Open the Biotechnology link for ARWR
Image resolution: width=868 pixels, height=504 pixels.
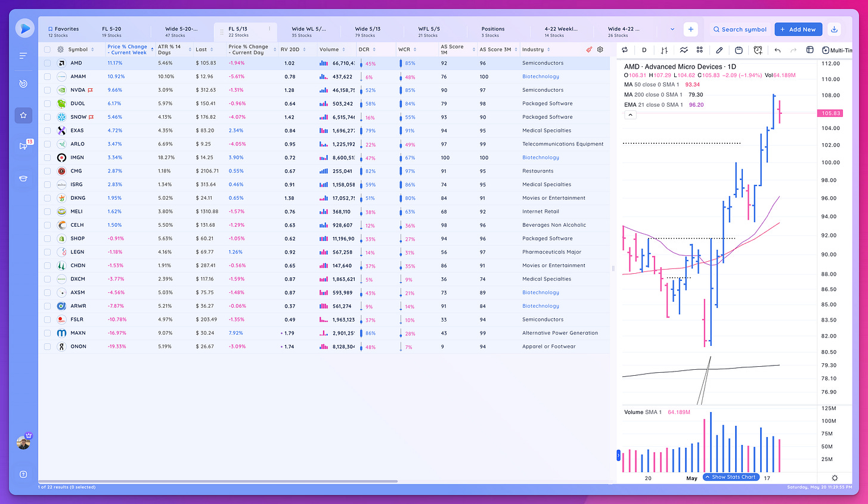pos(541,306)
